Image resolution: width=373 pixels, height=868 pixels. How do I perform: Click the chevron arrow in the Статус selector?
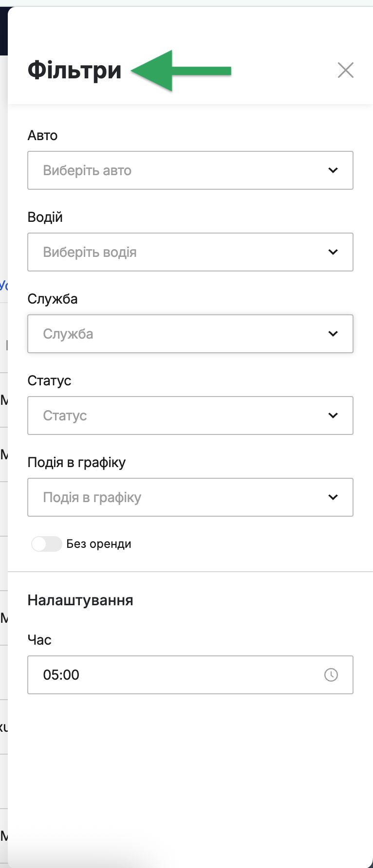pos(333,416)
